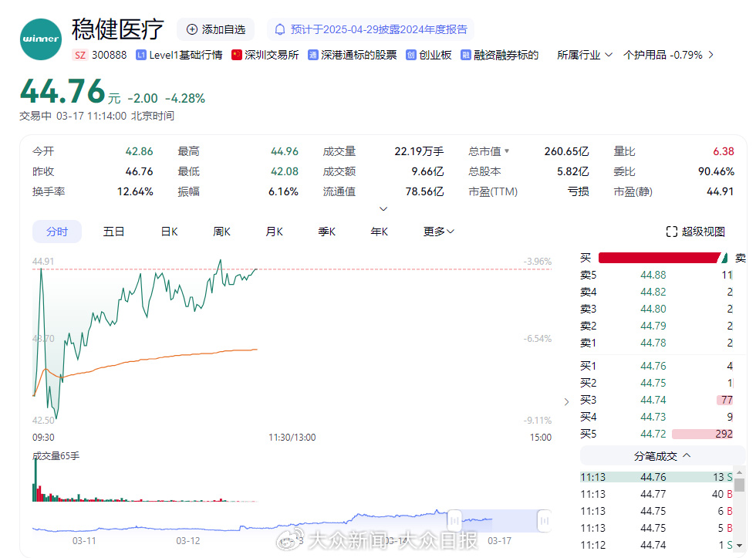Click the 量比 value 6.38
Image resolution: width=756 pixels, height=558 pixels.
[x=724, y=151]
